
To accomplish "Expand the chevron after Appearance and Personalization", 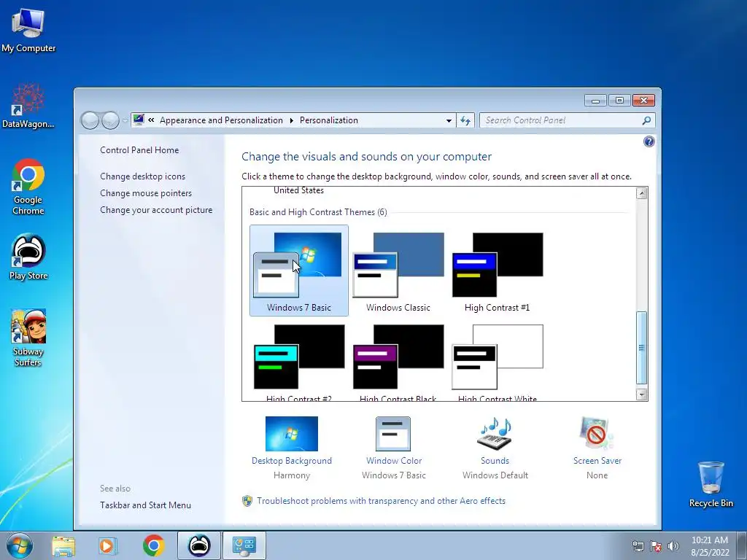I will [x=292, y=120].
